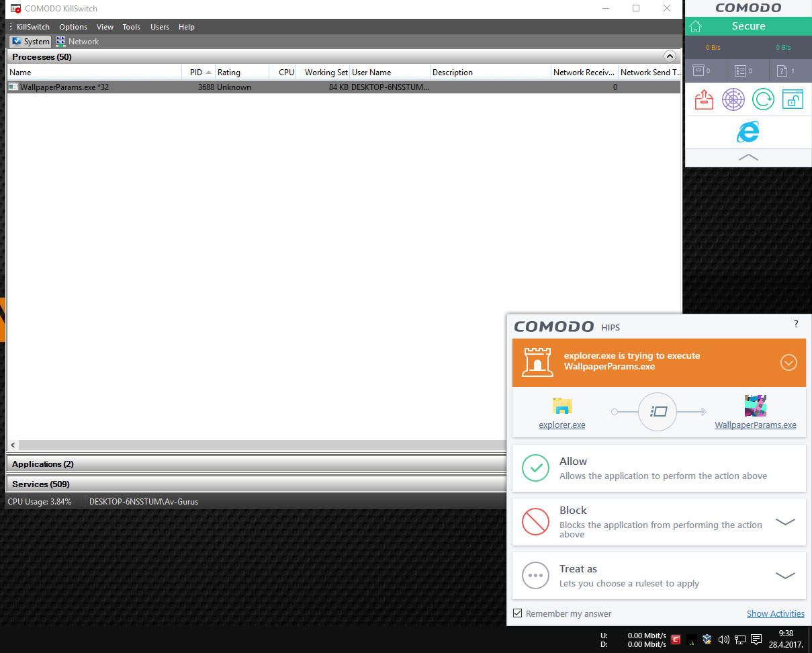Viewport: 812px width, 653px height.
Task: Collapse the Processes (50) section arrow
Action: (x=670, y=56)
